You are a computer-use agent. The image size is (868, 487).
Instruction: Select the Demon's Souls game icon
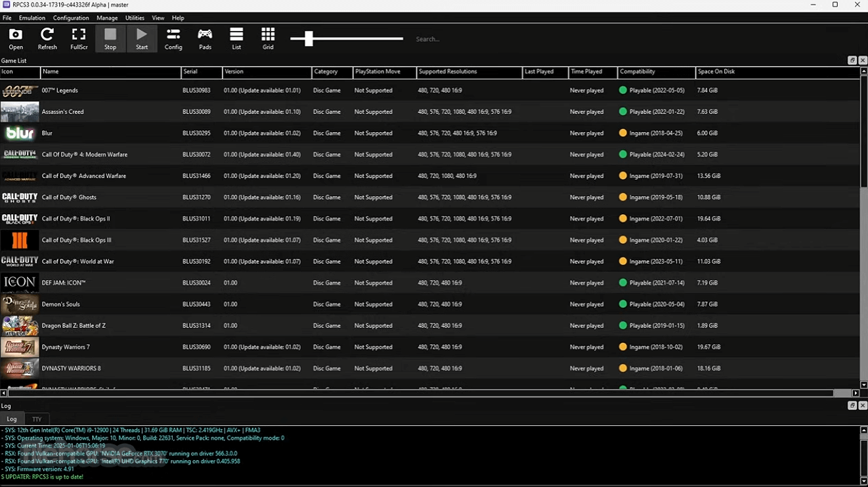pyautogui.click(x=20, y=304)
